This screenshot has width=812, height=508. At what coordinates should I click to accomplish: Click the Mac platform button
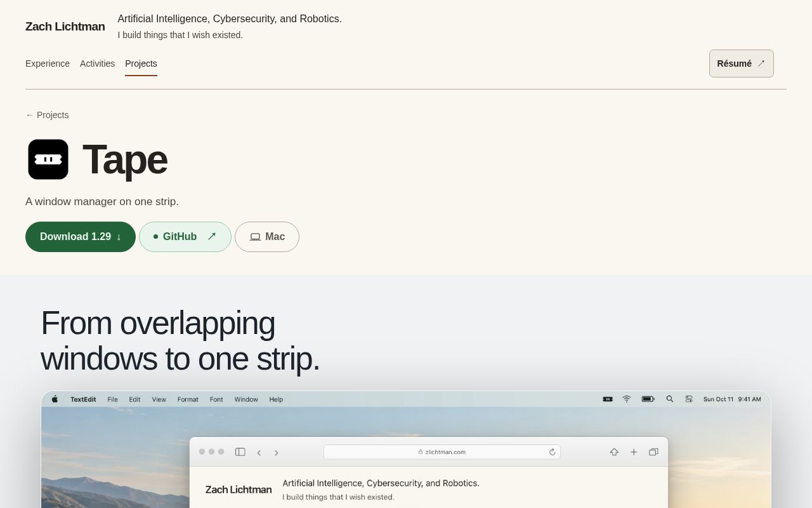(267, 237)
